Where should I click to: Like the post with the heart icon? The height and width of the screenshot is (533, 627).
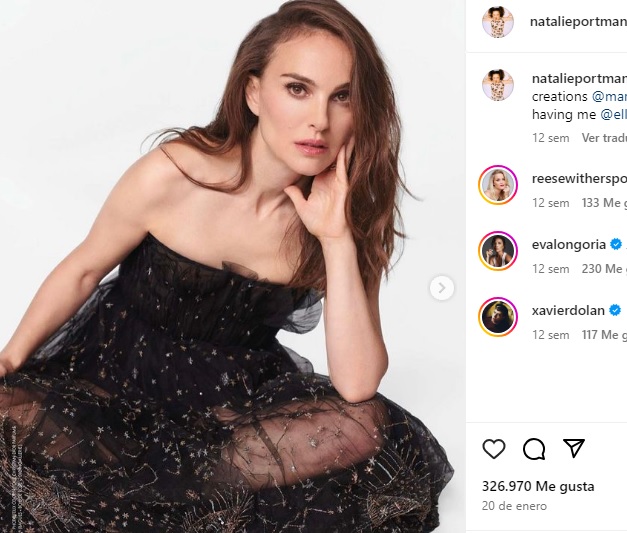pyautogui.click(x=494, y=448)
